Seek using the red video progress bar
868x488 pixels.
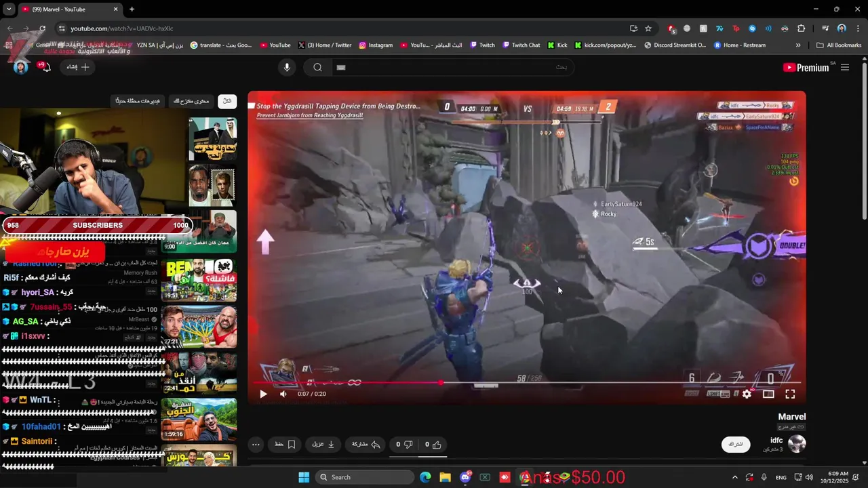[527, 383]
